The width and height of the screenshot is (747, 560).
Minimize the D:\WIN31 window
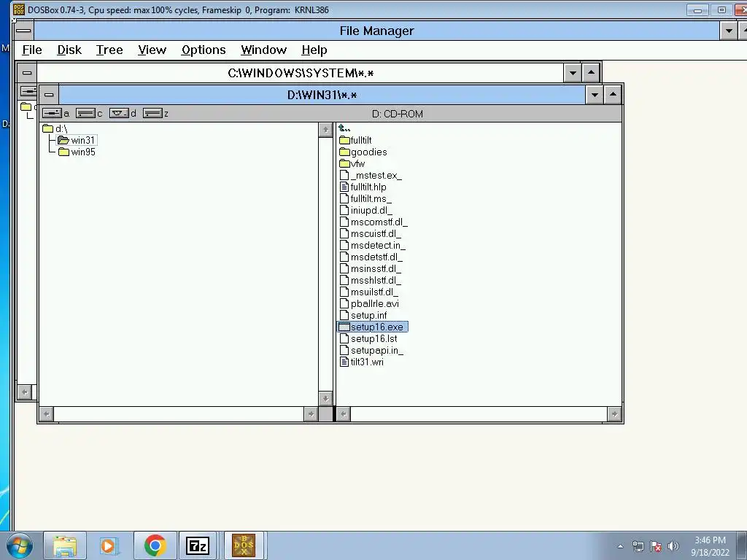pos(595,95)
